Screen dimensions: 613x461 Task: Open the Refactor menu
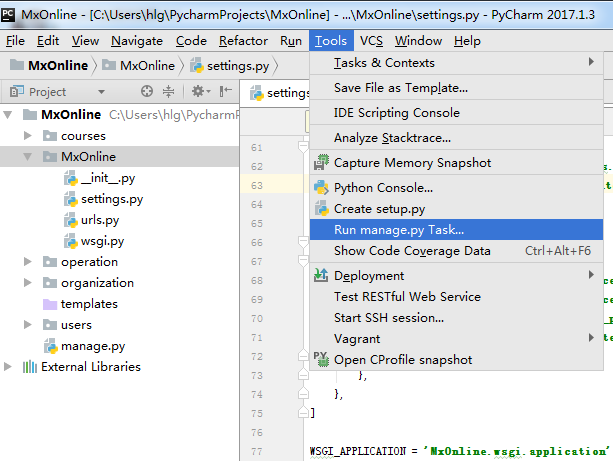(243, 41)
